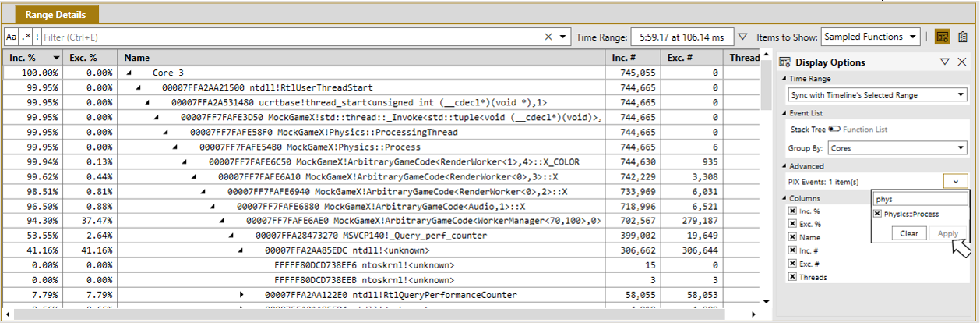
Task: Collapse the MSVCP140!_Query_perf_counter node
Action: point(231,236)
